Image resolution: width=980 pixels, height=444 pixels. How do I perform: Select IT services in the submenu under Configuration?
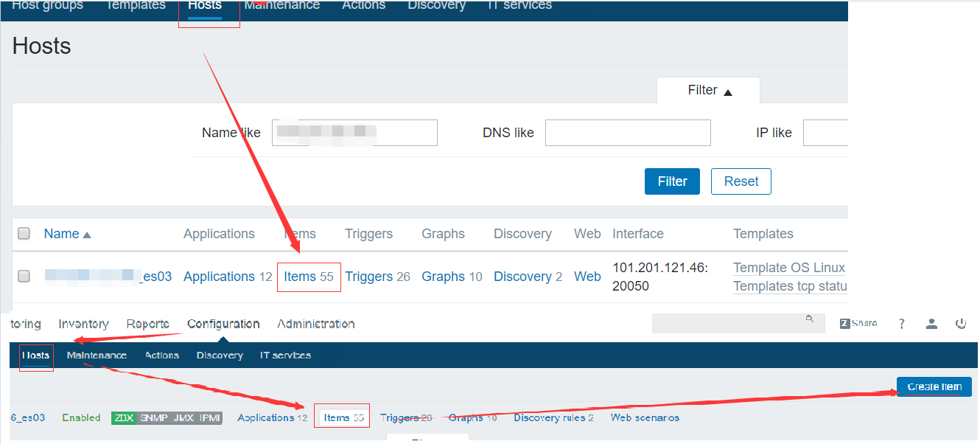(285, 355)
